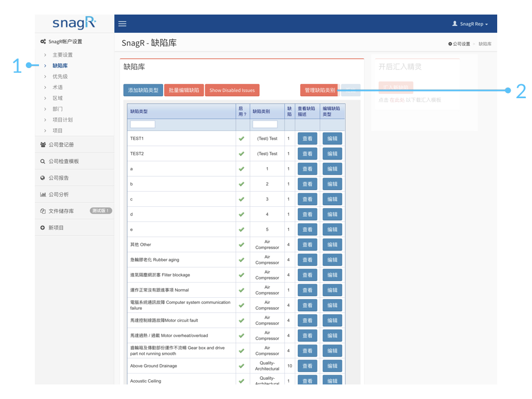Click 查看 for Above Ground Drainage row
Screen dimensions: 532x399
click(x=308, y=366)
